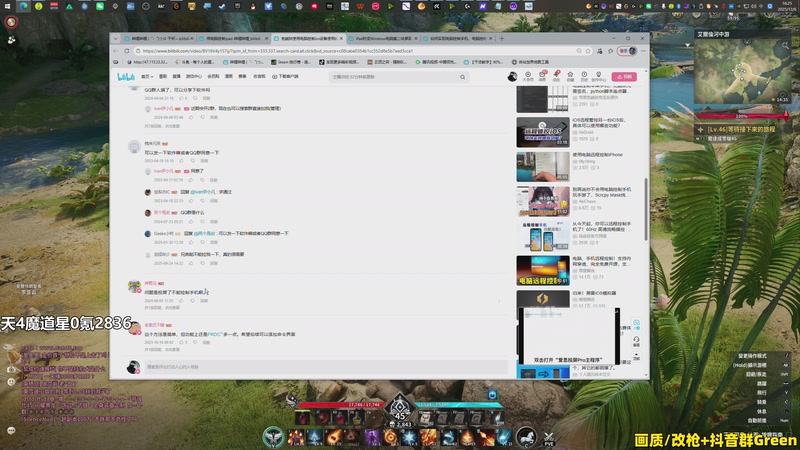
Task: Open the browser tab list chevron at tab strip left
Action: click(115, 38)
